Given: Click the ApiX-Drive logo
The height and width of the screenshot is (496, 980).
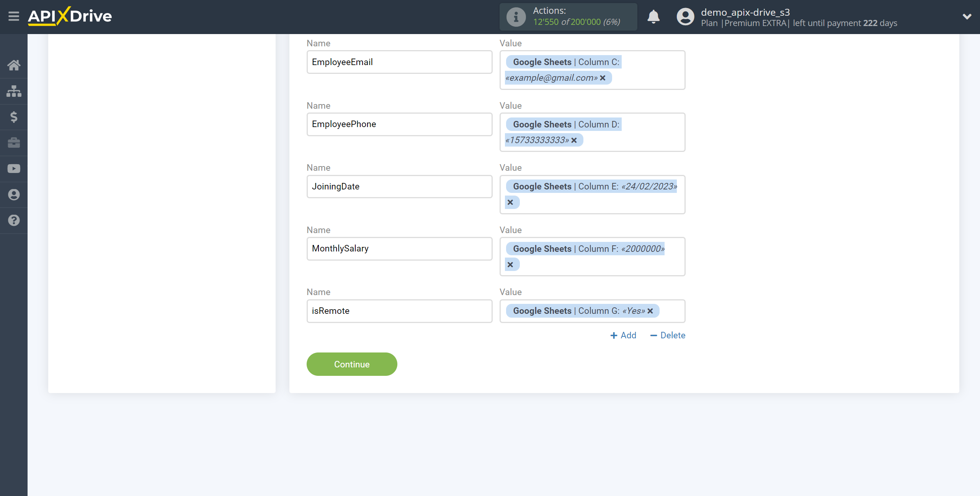Looking at the screenshot, I should tap(70, 16).
